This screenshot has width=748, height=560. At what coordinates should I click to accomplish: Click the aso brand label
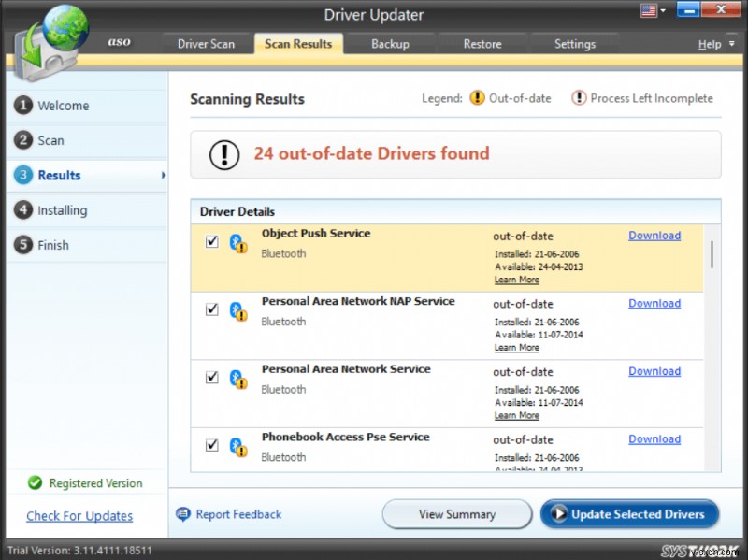(120, 42)
